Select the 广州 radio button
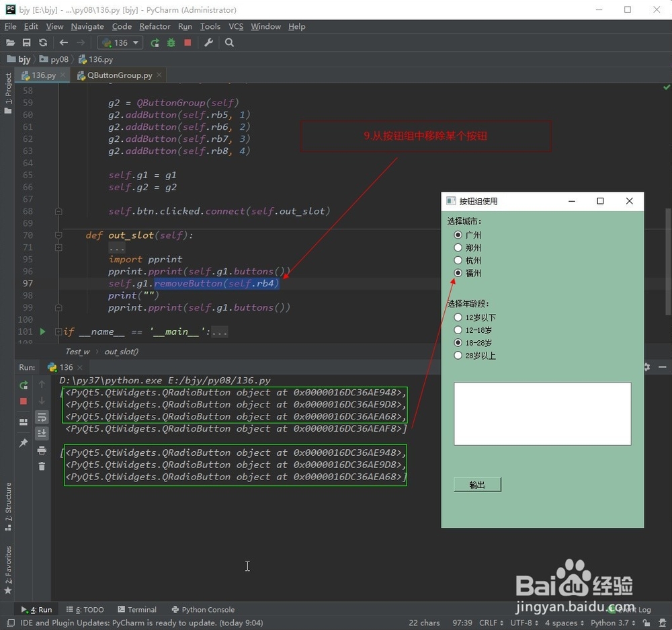 [x=458, y=235]
